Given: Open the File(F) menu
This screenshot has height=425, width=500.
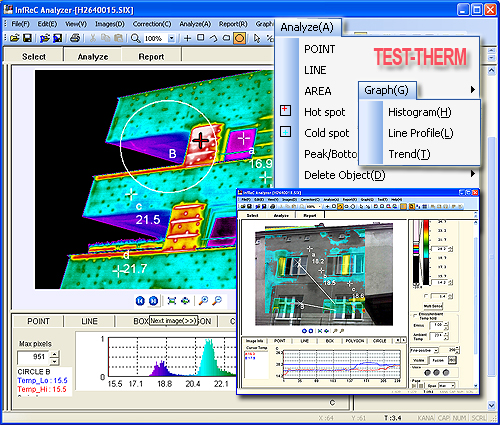Looking at the screenshot, I should [x=21, y=24].
